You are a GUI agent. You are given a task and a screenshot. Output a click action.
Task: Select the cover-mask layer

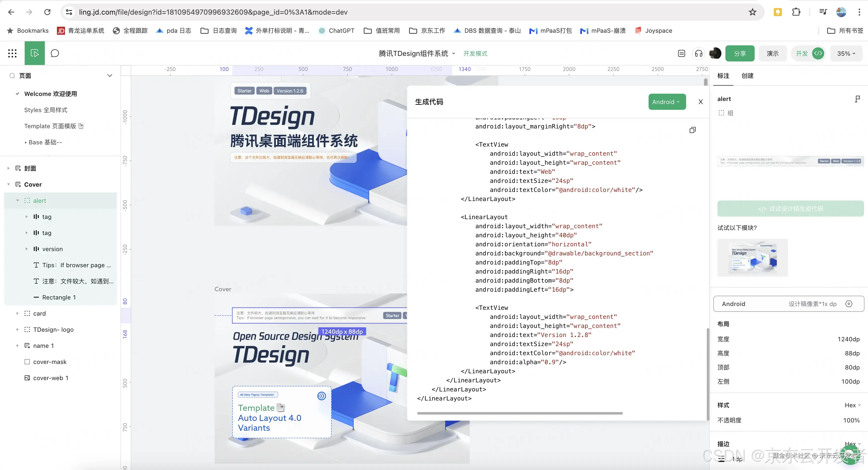61,362
